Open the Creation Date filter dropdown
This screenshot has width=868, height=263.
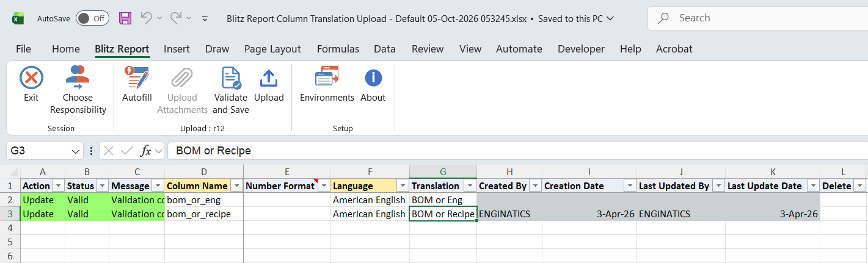[629, 186]
